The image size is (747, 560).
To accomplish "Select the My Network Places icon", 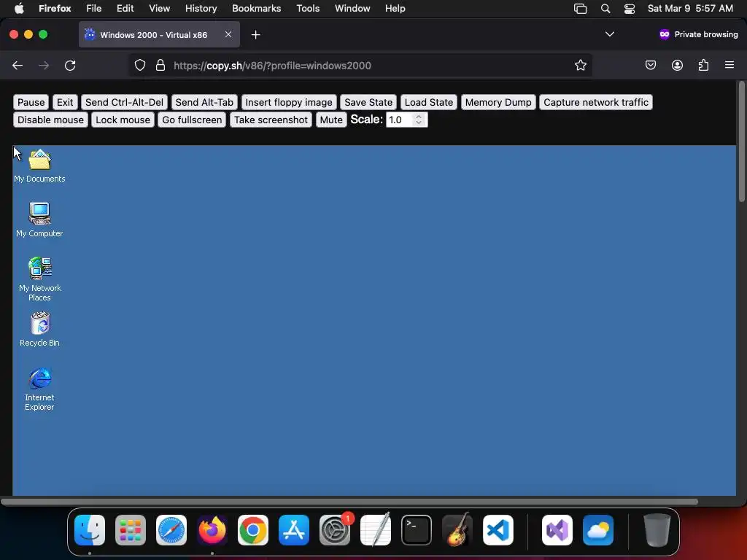I will [x=39, y=279].
